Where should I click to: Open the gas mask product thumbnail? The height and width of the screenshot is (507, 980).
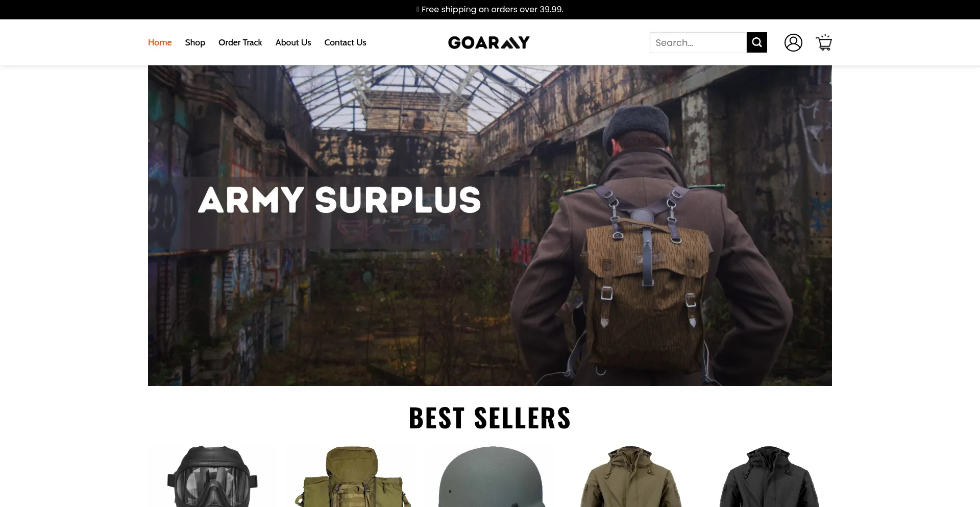pos(212,476)
